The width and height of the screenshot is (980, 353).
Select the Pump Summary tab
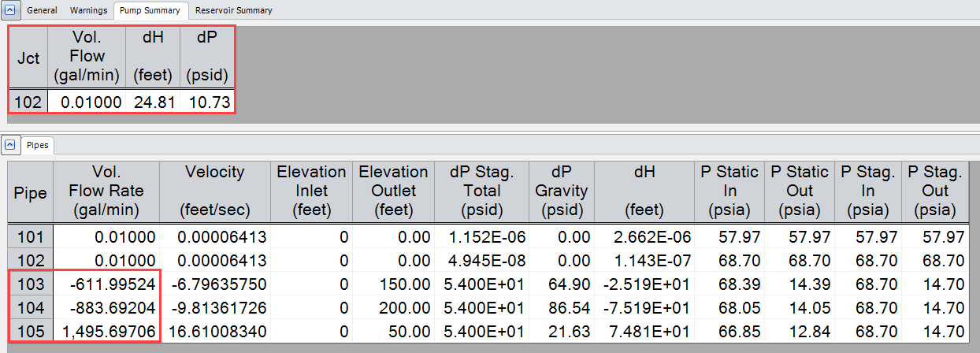tap(150, 11)
